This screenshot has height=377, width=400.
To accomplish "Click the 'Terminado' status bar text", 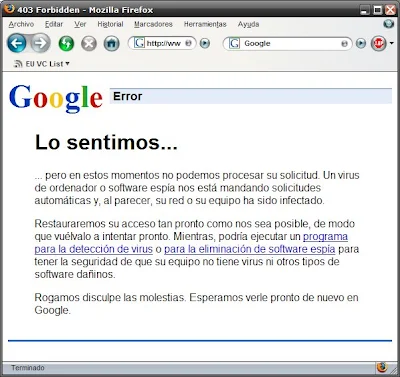I will pos(28,368).
